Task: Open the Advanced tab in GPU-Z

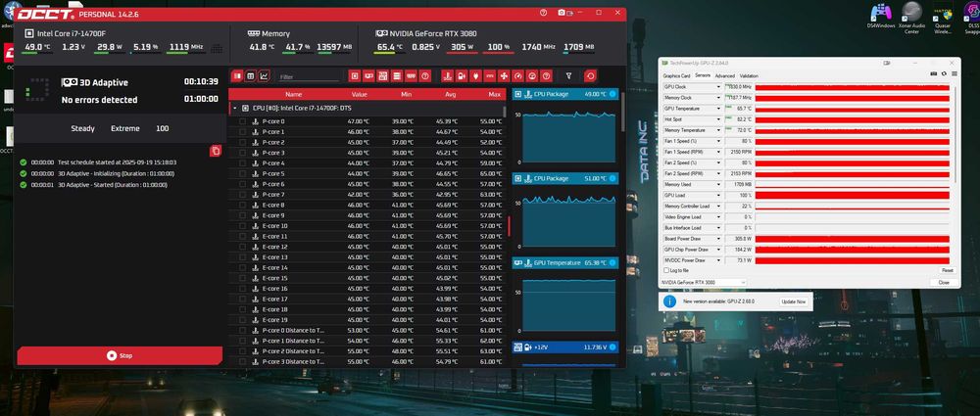Action: tap(725, 75)
